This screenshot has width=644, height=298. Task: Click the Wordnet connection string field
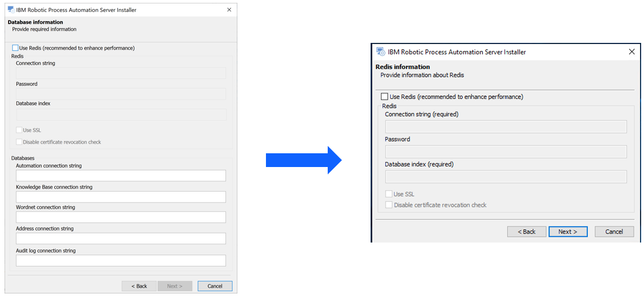[121, 217]
